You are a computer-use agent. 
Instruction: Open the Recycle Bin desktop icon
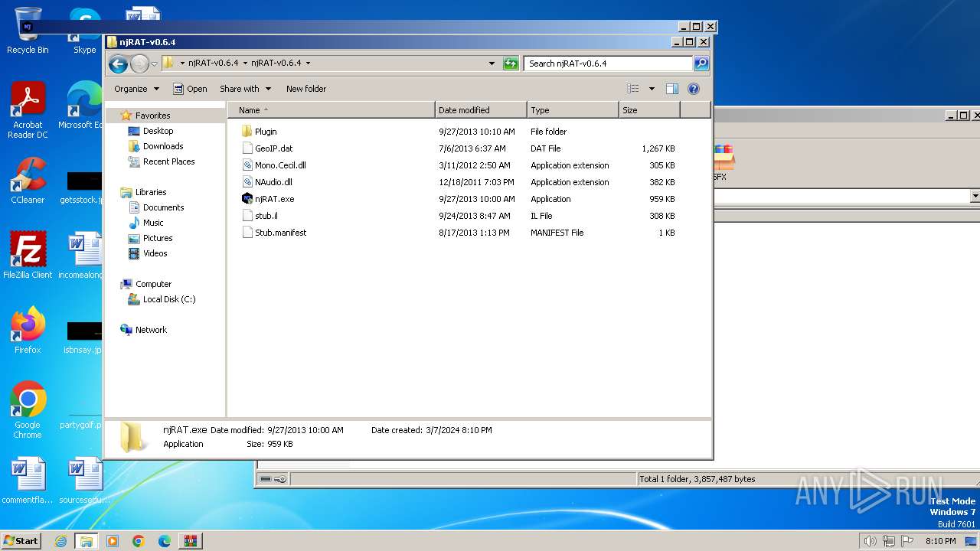28,31
